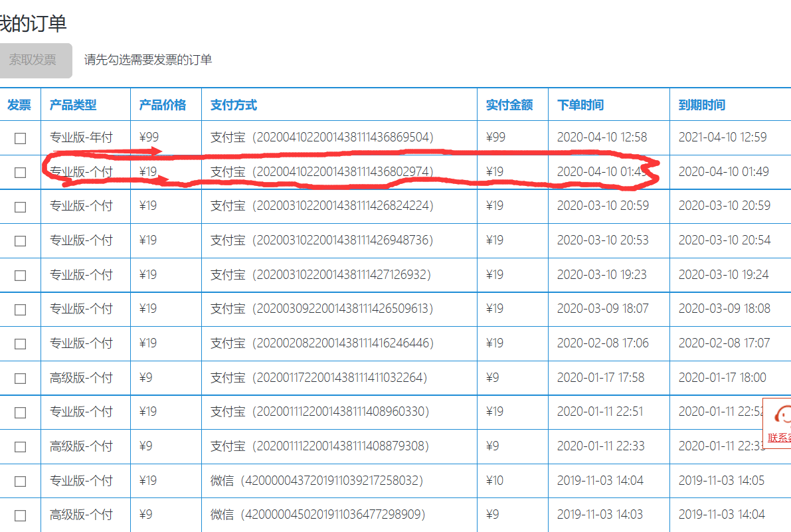Check the order placed 2020-03-10 20:53

tap(21, 241)
